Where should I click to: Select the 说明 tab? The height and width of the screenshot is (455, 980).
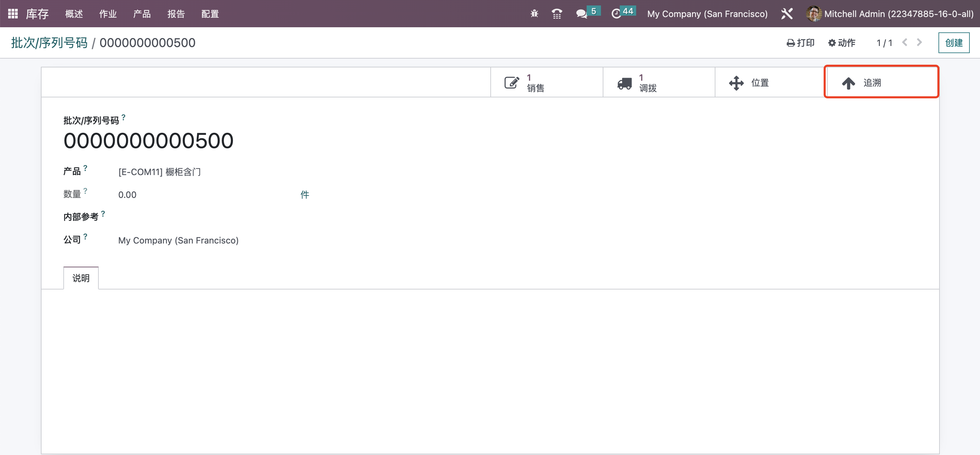(x=81, y=278)
